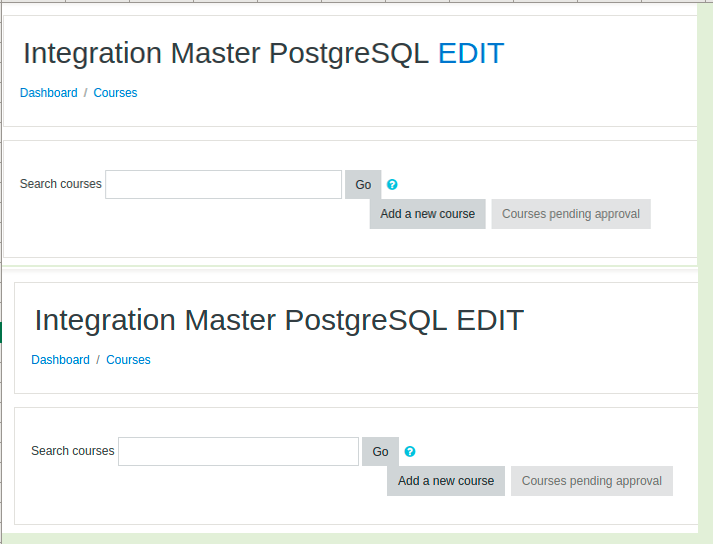
Task: Click the help icon beside lower Go button
Action: coord(410,451)
